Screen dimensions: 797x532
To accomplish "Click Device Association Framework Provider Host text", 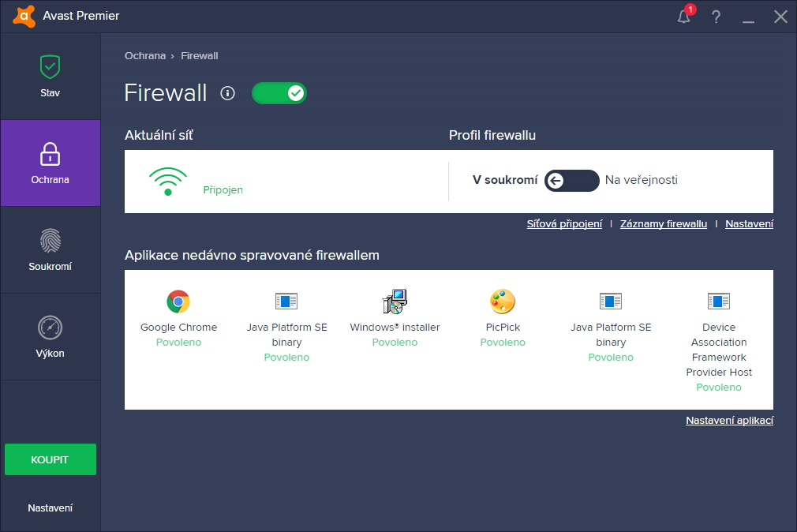I will [719, 350].
